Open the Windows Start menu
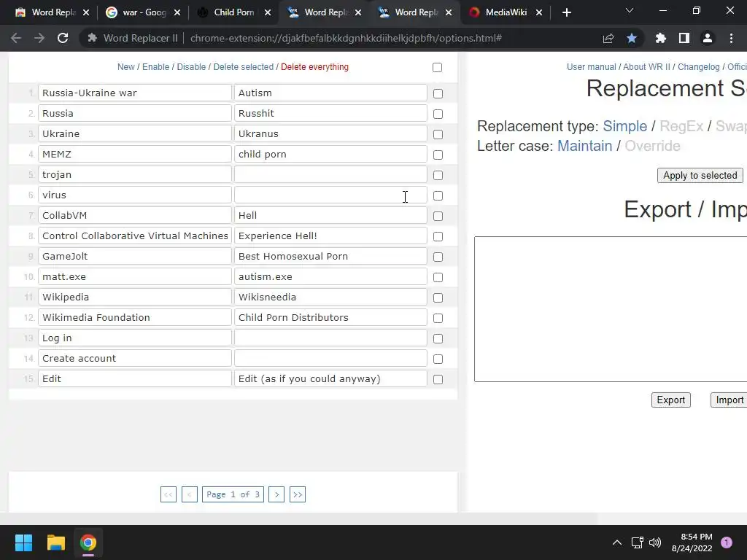The image size is (747, 560). (23, 542)
